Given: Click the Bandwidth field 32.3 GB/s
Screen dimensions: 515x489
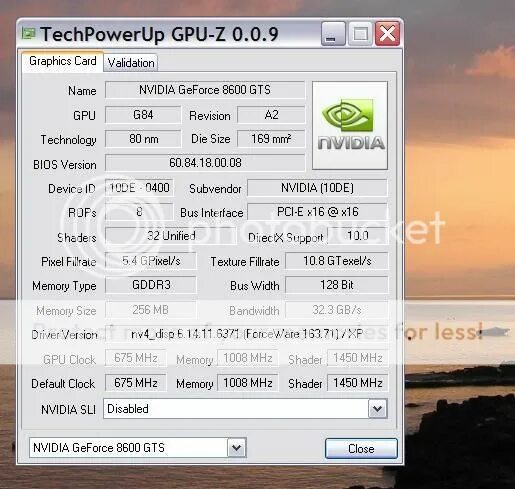Looking at the screenshot, I should tap(337, 310).
